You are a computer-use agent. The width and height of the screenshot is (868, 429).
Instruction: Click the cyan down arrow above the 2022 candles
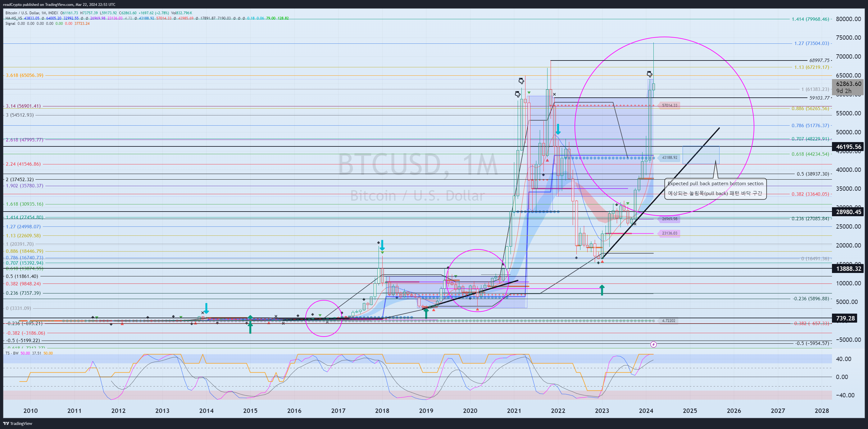(x=558, y=129)
